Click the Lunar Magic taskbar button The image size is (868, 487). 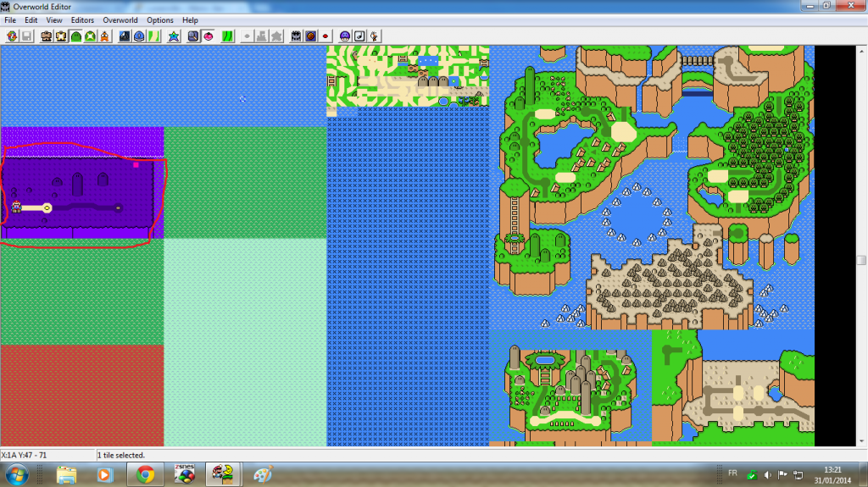[223, 475]
